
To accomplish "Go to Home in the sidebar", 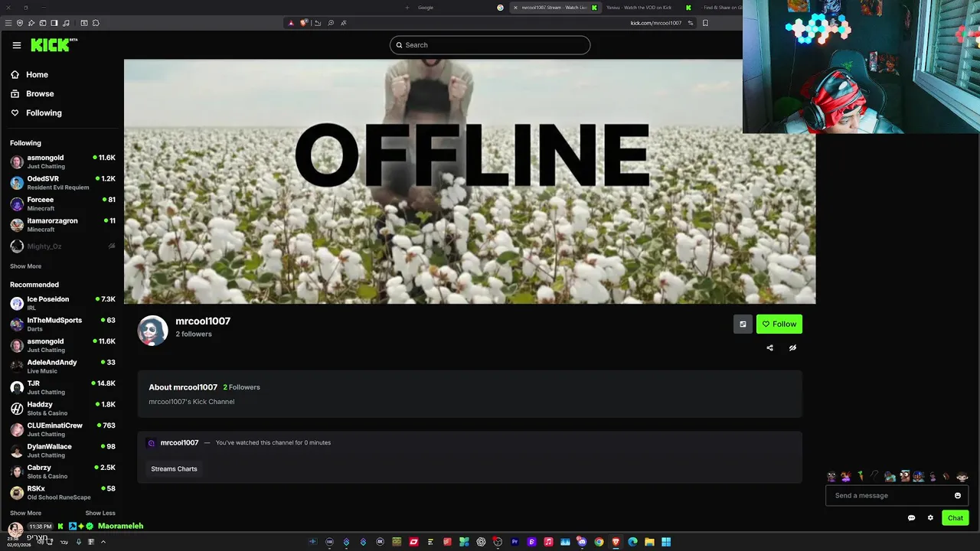I will pos(37,75).
